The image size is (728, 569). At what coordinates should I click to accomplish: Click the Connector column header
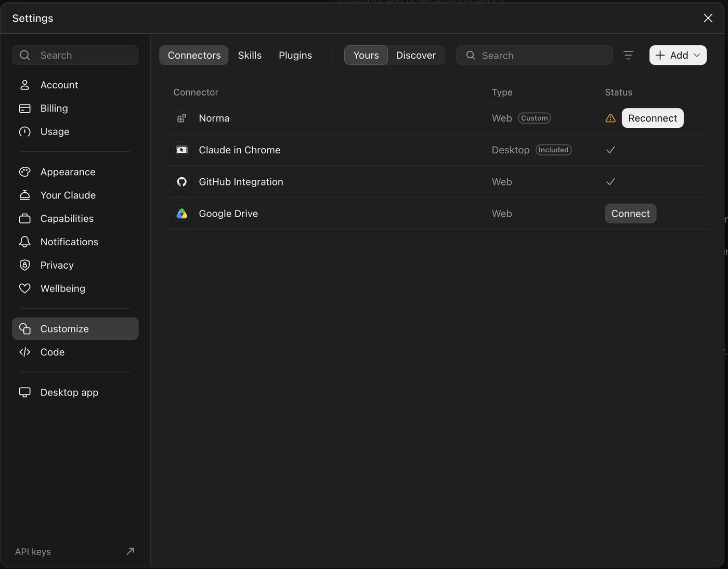196,92
